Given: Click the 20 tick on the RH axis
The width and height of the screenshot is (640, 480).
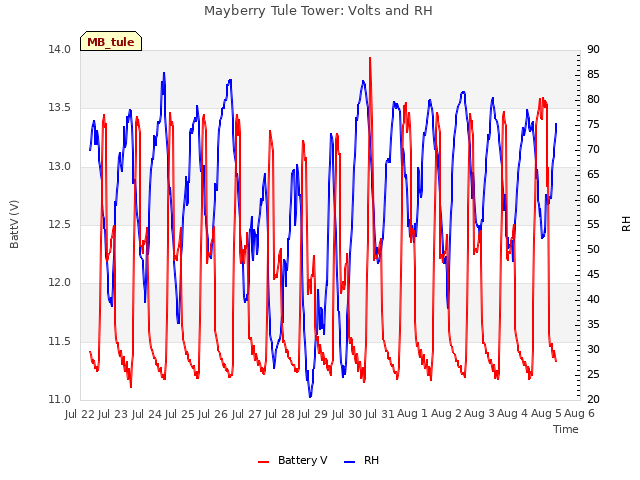Looking at the screenshot, I should (x=593, y=399).
